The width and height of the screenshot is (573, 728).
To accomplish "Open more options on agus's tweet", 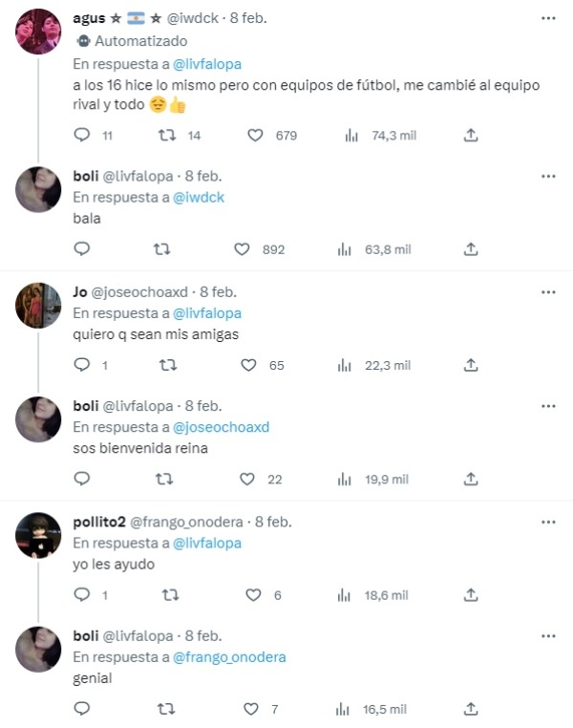I will point(548,18).
